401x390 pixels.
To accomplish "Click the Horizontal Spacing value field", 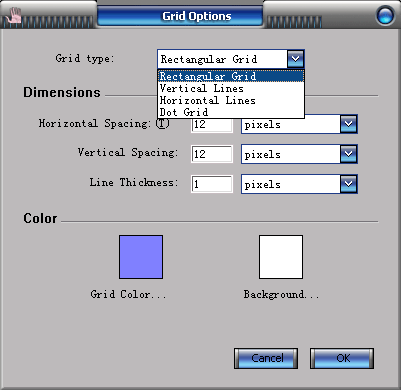I will [x=212, y=125].
